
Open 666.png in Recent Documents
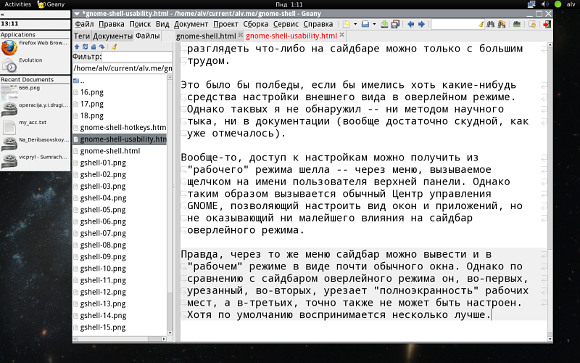point(35,93)
